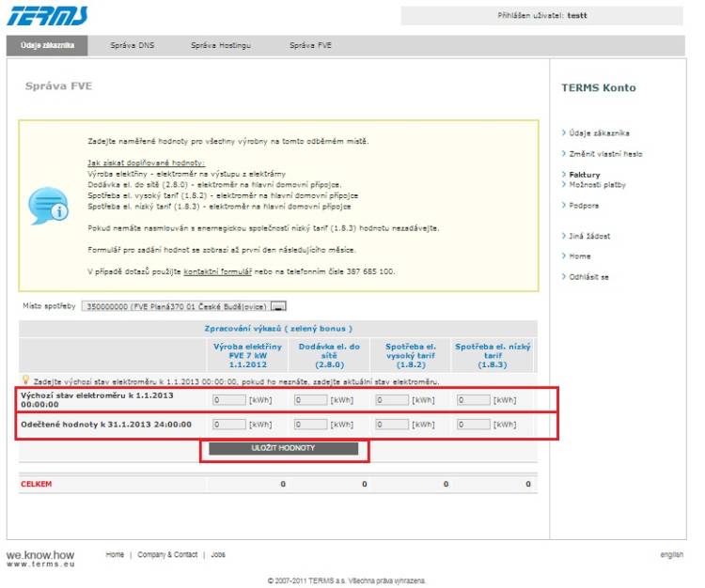Switch to the Údaje zákazníka tab
Screen dimensions: 705x588
click(x=47, y=45)
